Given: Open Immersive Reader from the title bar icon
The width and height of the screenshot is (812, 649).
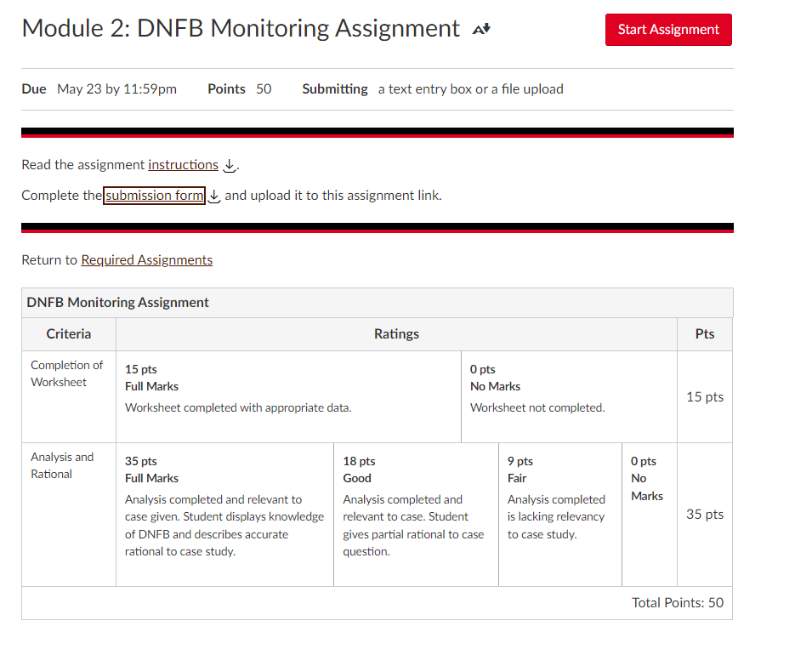Looking at the screenshot, I should tap(480, 28).
